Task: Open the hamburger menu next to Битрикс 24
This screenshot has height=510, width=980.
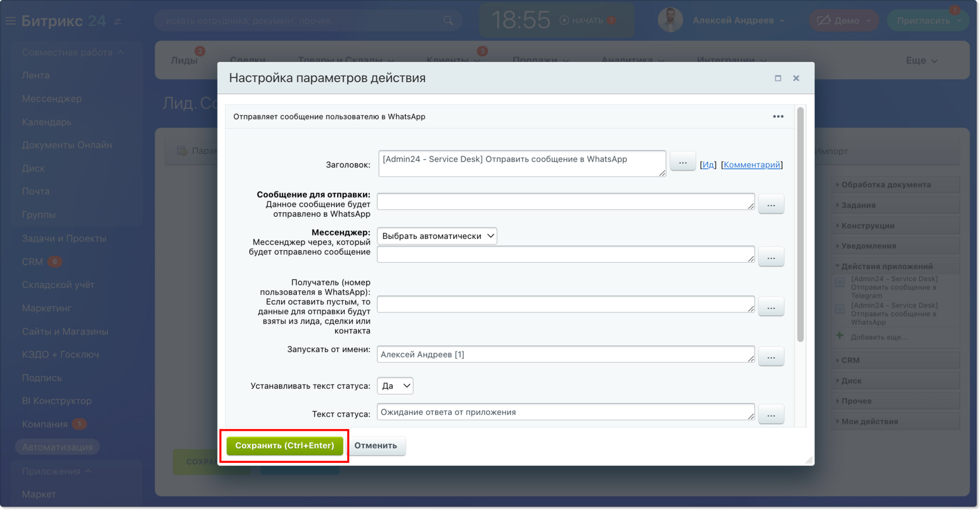Action: click(10, 21)
